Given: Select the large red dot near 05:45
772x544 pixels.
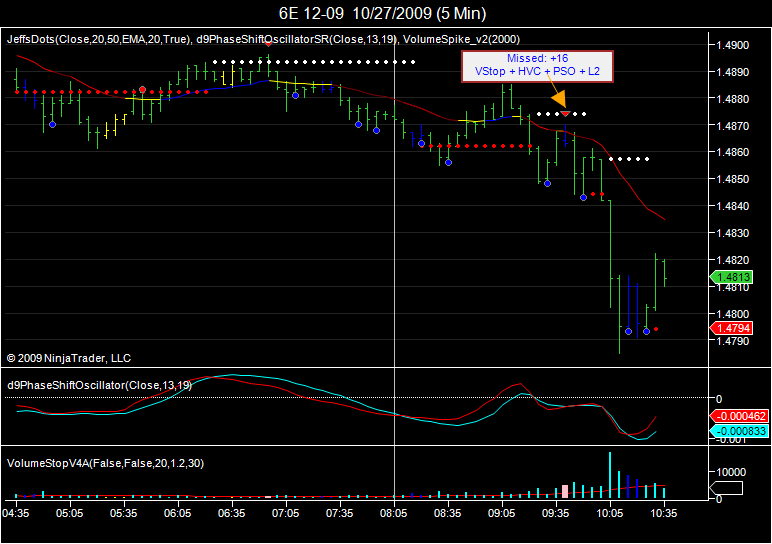Looking at the screenshot, I should tap(142, 90).
